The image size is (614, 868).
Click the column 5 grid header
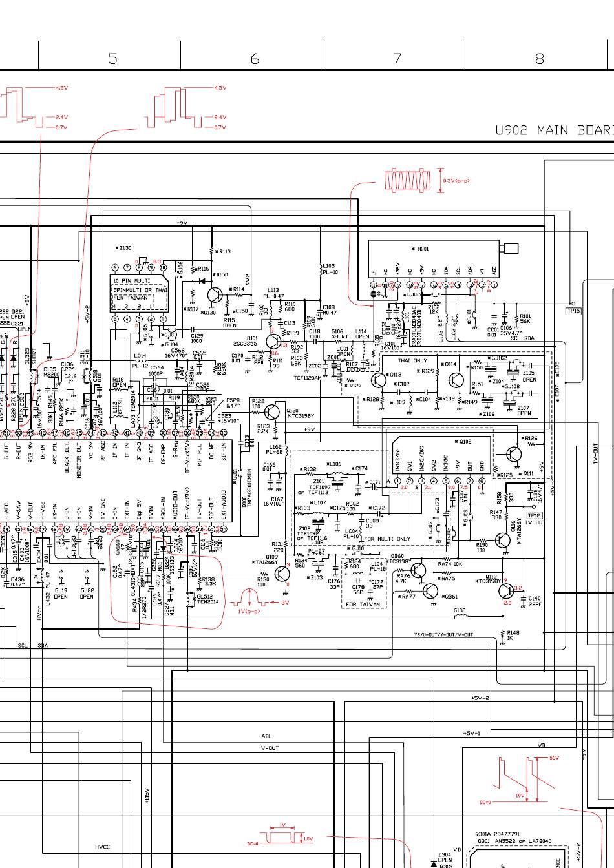pyautogui.click(x=112, y=59)
